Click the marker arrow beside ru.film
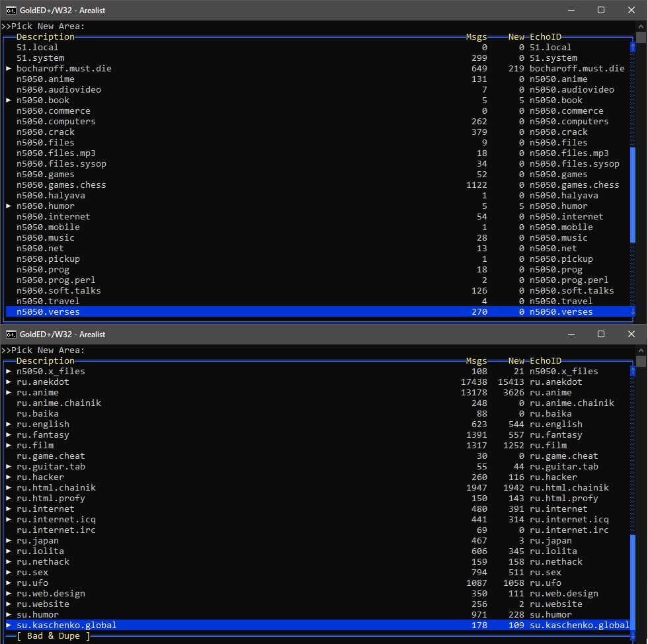The image size is (648, 644). pyautogui.click(x=8, y=445)
